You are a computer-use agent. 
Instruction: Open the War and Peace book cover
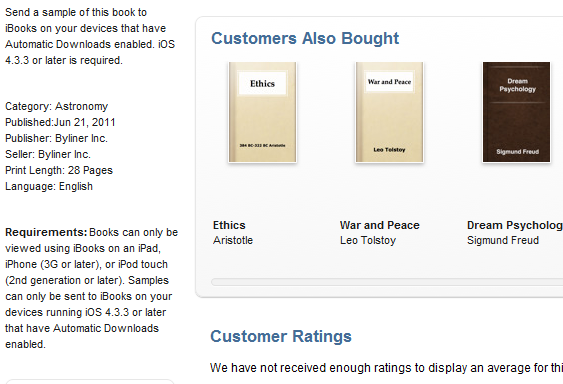(x=390, y=112)
